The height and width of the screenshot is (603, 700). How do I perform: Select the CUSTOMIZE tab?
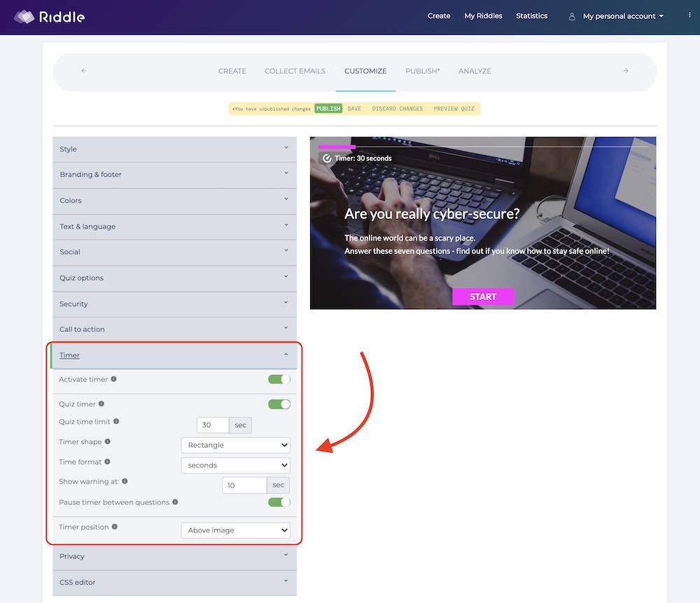(x=365, y=71)
